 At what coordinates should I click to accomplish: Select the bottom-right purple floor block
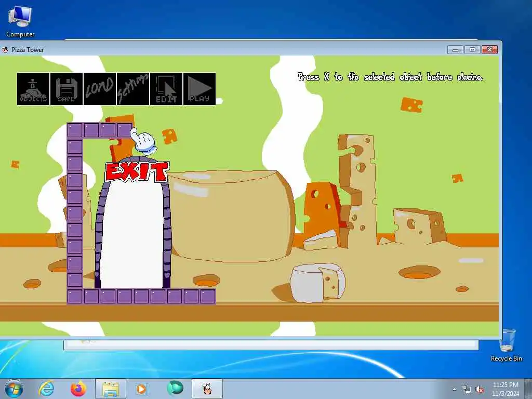208,296
